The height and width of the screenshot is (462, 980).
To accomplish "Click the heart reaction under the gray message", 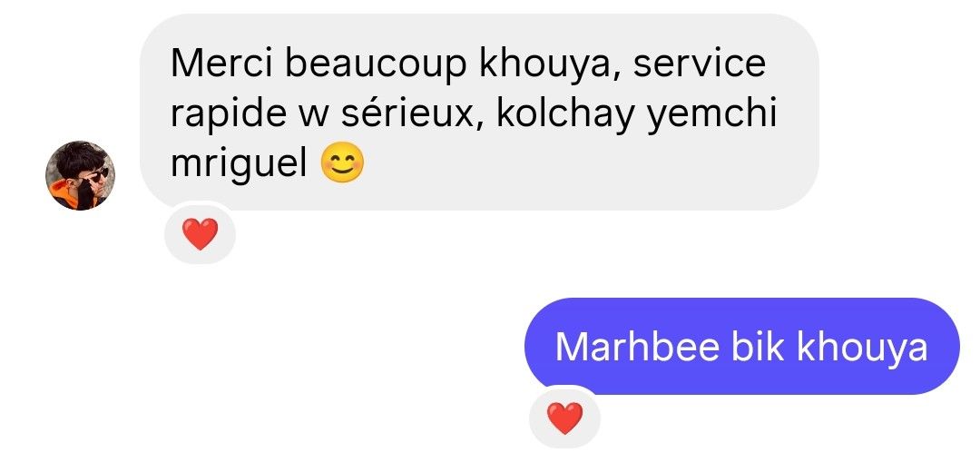I will pyautogui.click(x=200, y=234).
